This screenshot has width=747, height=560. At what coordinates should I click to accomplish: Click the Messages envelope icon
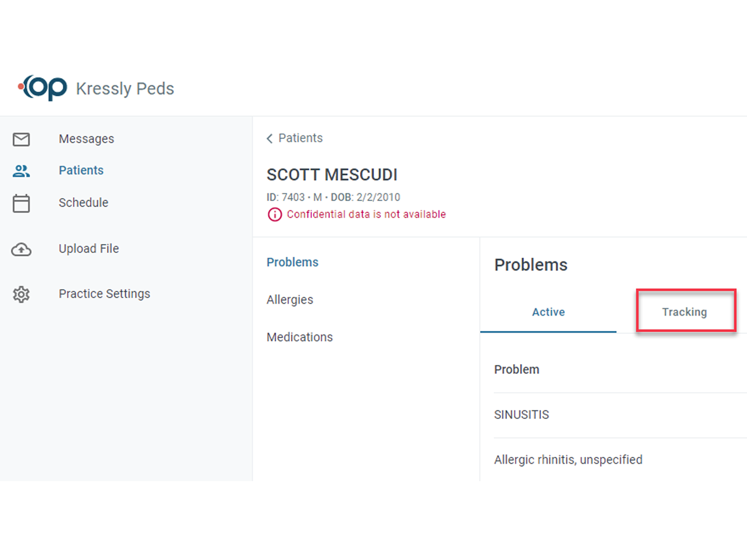(21, 139)
